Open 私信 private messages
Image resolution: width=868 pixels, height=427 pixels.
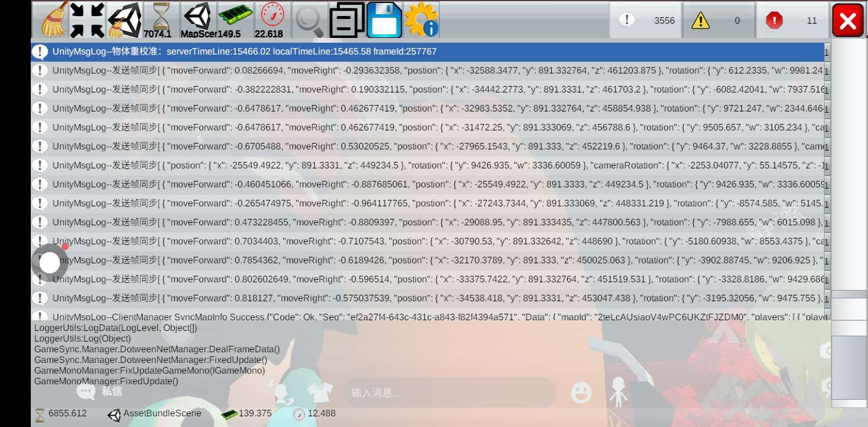pos(100,391)
